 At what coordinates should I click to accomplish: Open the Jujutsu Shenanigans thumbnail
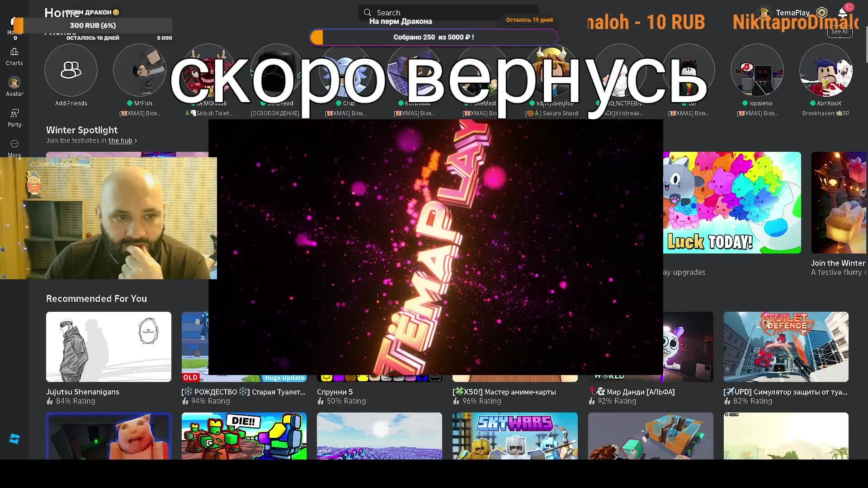pyautogui.click(x=108, y=347)
